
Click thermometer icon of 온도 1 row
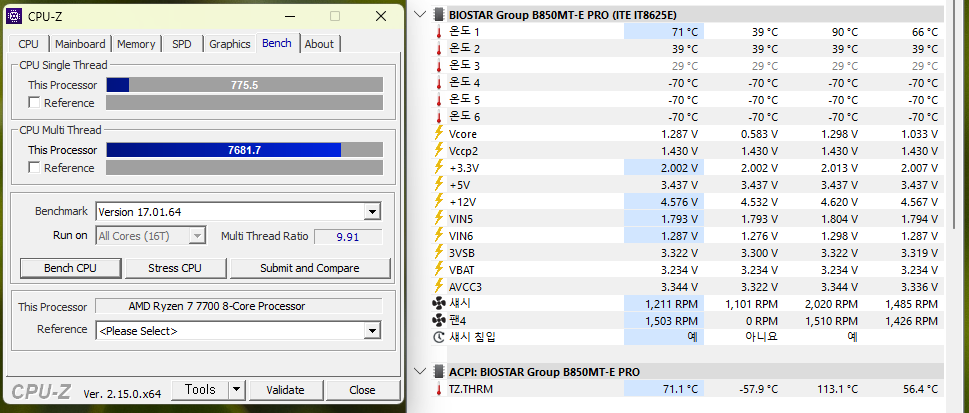(x=439, y=32)
